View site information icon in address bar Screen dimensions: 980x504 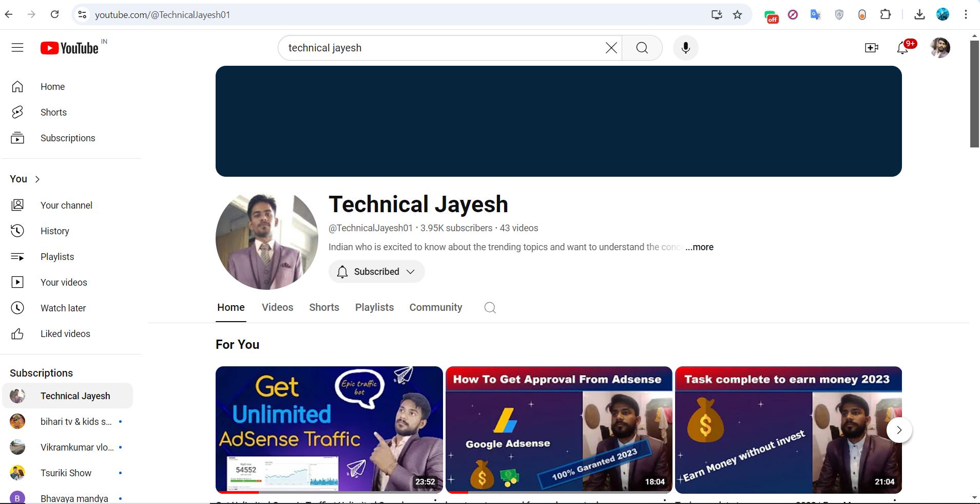pyautogui.click(x=82, y=14)
